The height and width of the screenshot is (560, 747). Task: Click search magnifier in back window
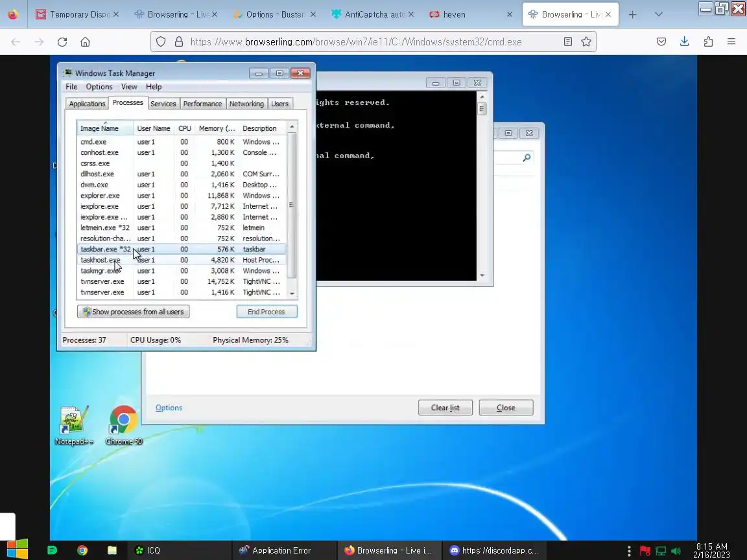(527, 157)
